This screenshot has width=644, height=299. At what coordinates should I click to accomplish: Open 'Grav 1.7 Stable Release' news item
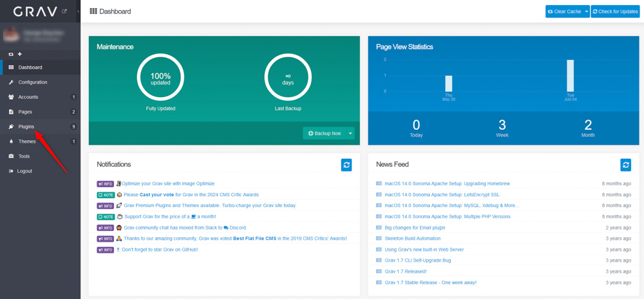coord(430,282)
